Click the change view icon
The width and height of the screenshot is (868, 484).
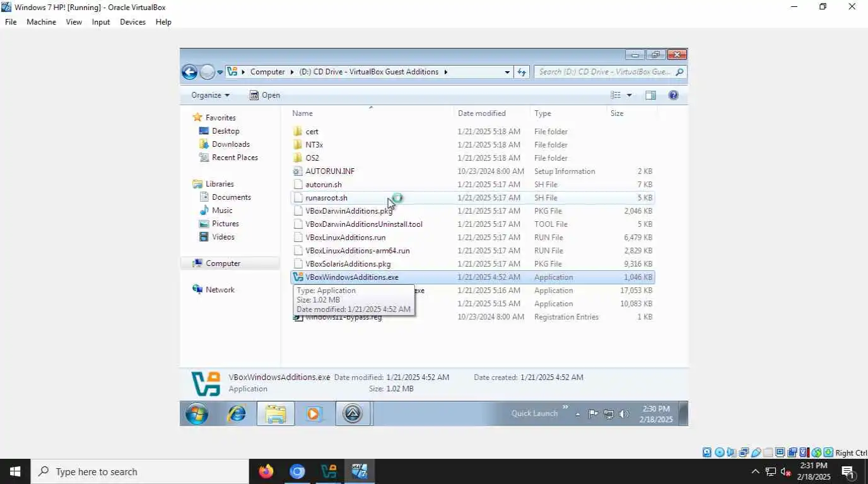click(616, 95)
